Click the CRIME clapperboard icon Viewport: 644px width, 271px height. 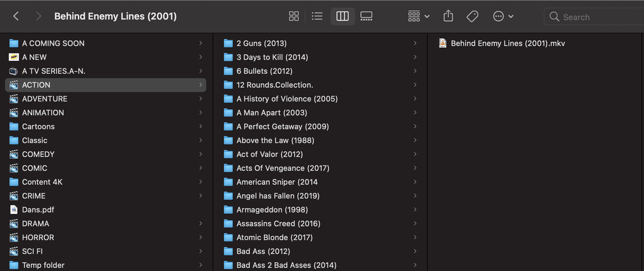(x=14, y=196)
